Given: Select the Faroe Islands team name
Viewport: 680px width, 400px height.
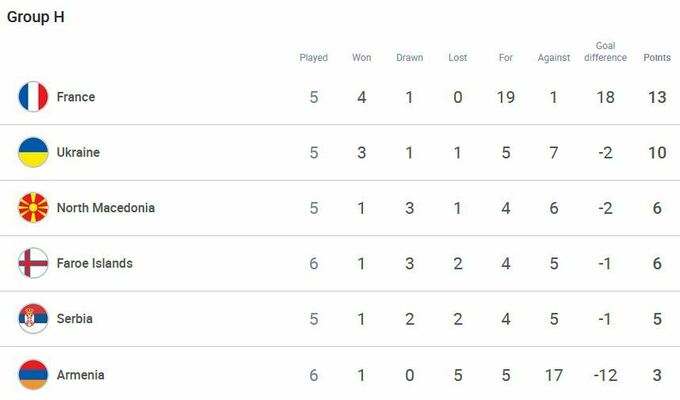Looking at the screenshot, I should click(x=95, y=264).
